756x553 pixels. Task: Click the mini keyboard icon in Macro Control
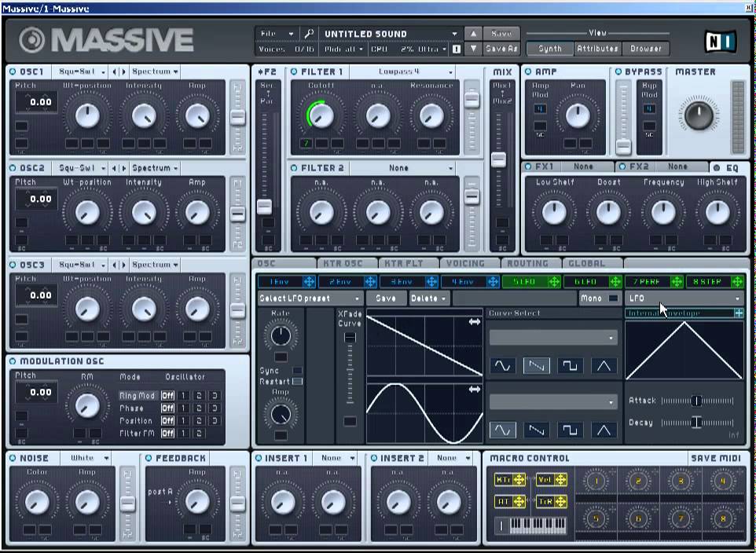pos(538,526)
